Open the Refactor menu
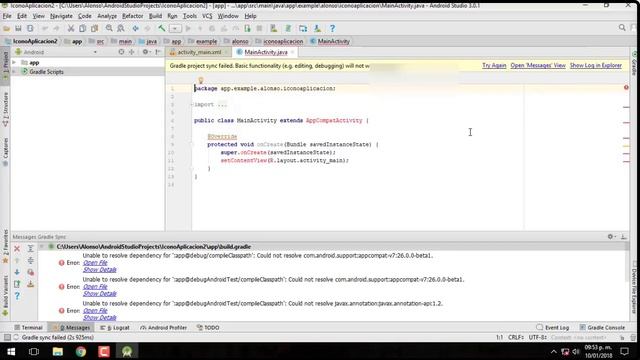Image resolution: width=640 pixels, height=360 pixels. 133,16
